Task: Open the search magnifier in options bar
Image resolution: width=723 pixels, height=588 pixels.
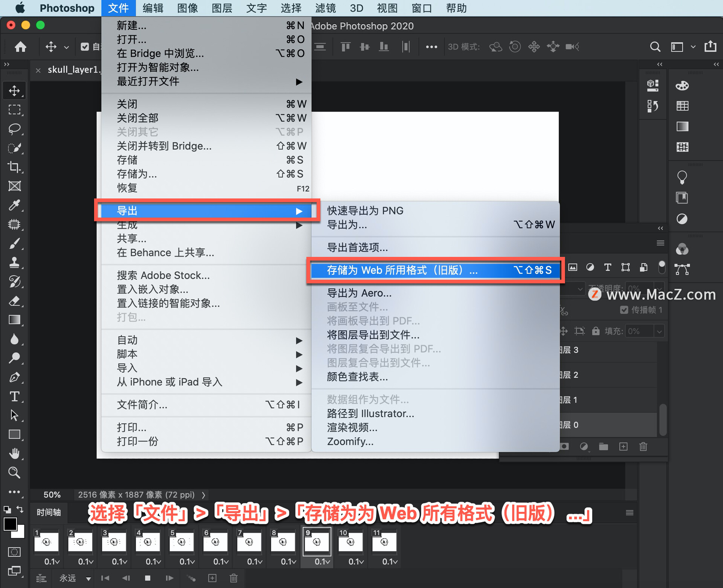Action: 655,47
